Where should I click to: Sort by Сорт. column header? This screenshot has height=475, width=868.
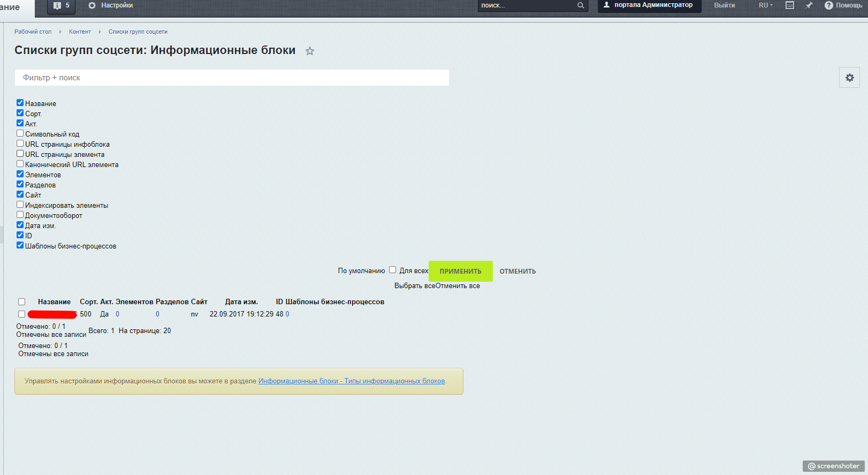click(89, 302)
